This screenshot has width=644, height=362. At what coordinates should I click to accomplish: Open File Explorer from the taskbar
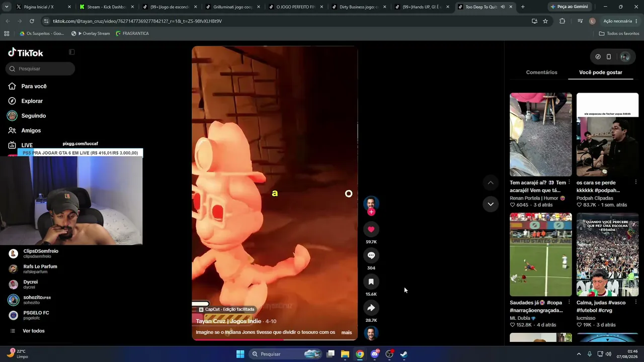(345, 354)
